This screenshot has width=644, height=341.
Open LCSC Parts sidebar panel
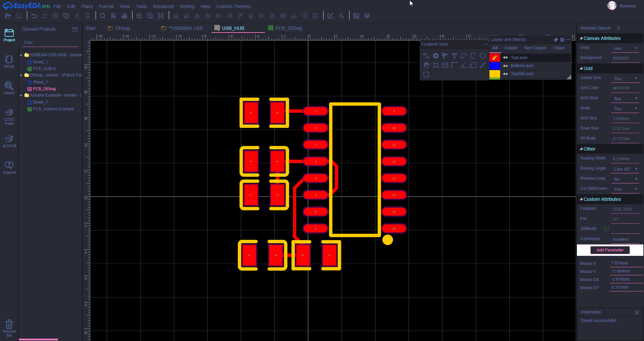tap(9, 117)
